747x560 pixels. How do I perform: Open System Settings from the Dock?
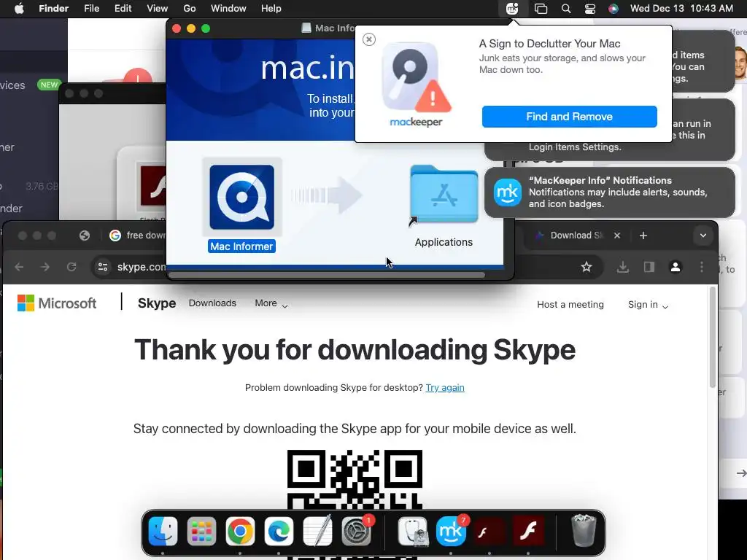tap(356, 531)
